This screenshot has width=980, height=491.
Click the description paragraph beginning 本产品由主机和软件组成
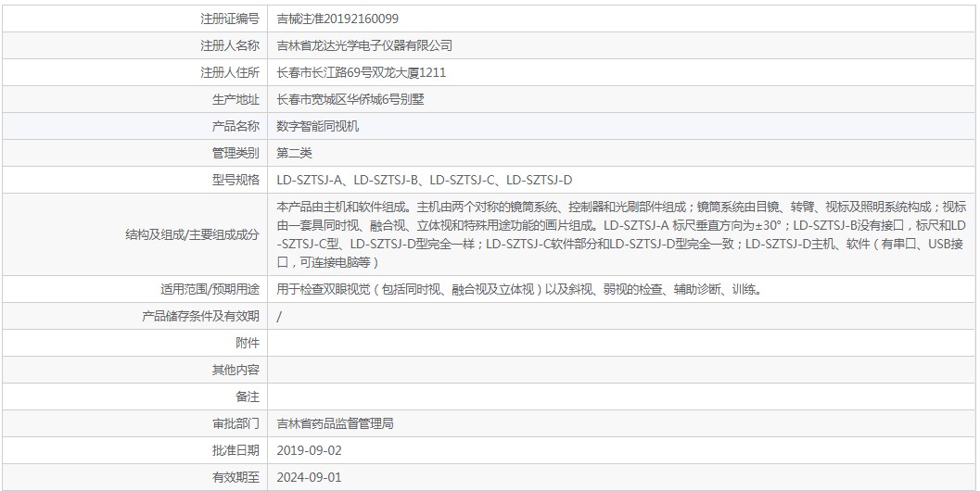(621, 234)
